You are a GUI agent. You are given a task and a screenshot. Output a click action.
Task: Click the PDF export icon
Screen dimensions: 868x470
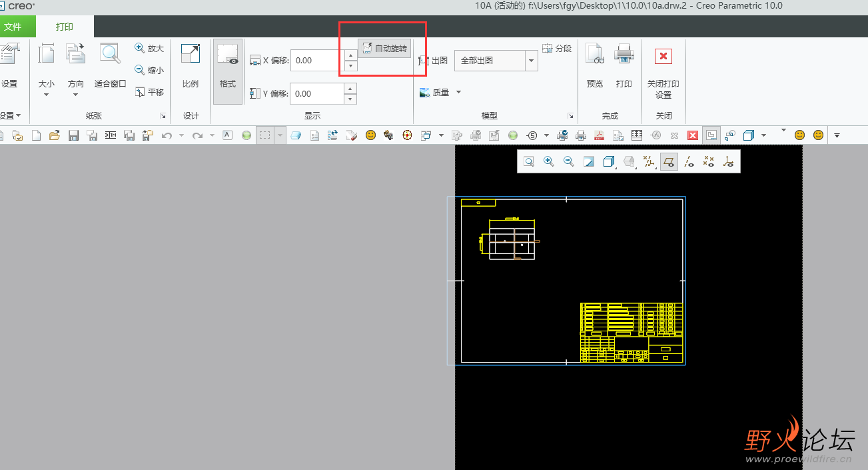tap(599, 135)
